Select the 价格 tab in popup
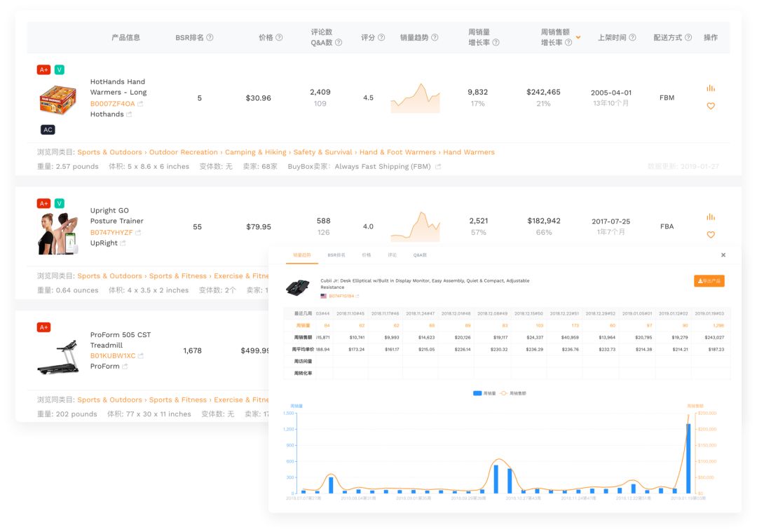The height and width of the screenshot is (532, 757). pyautogui.click(x=367, y=255)
